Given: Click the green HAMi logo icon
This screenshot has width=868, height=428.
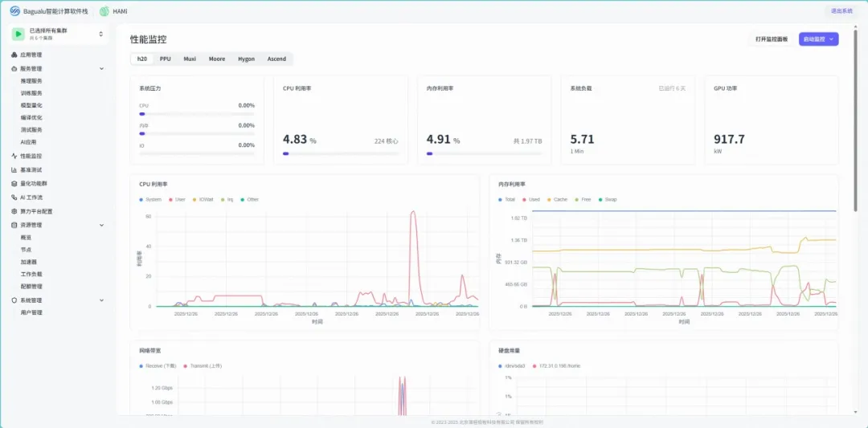Looking at the screenshot, I should (x=104, y=11).
